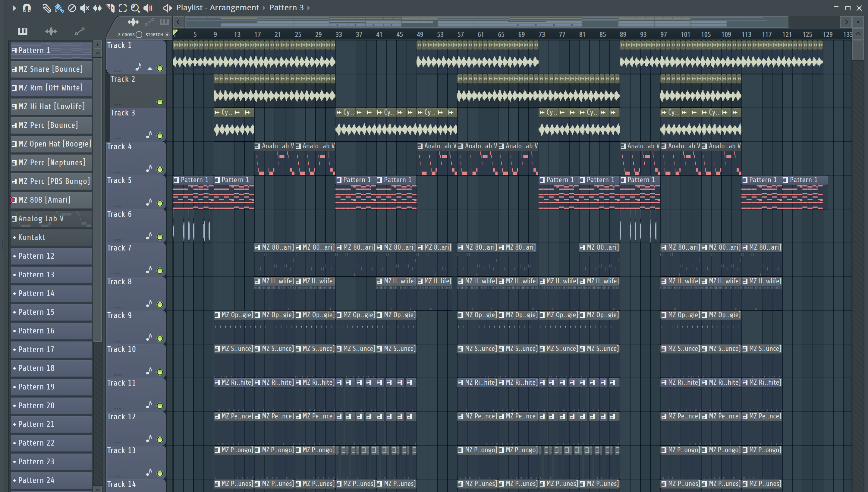Expand arrow after Pattern 3 title
Viewport: 868px width, 492px height.
[309, 8]
